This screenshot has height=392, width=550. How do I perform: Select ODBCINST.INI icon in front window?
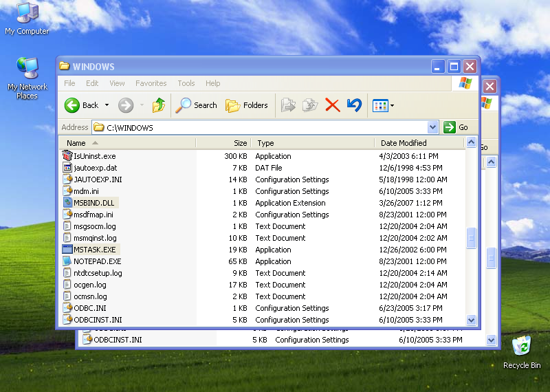click(x=67, y=319)
